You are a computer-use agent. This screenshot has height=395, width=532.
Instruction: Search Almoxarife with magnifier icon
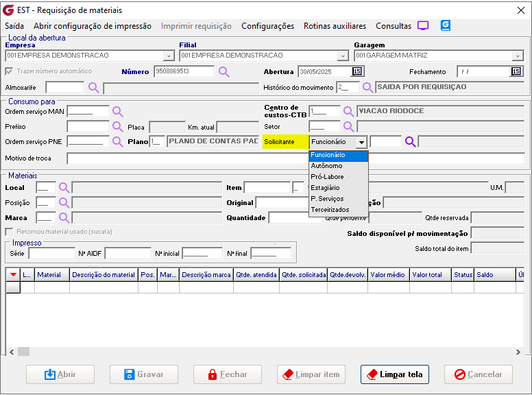click(94, 88)
